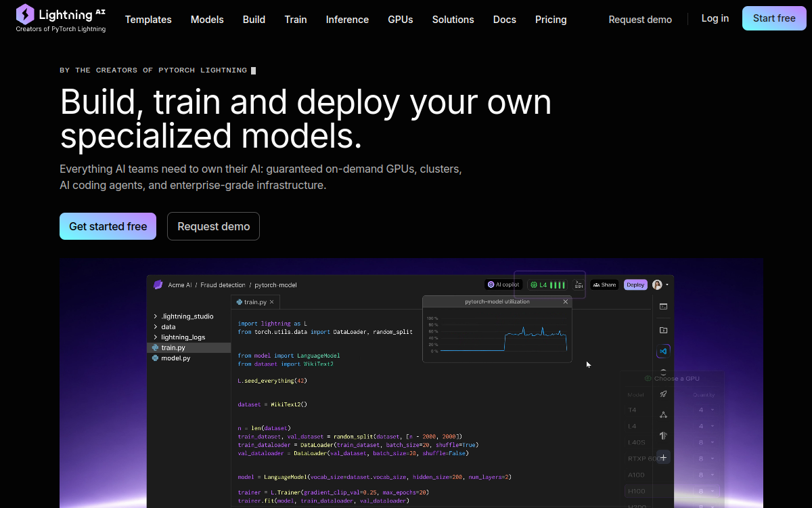
Task: Click the import lightning as L line
Action: (x=273, y=324)
